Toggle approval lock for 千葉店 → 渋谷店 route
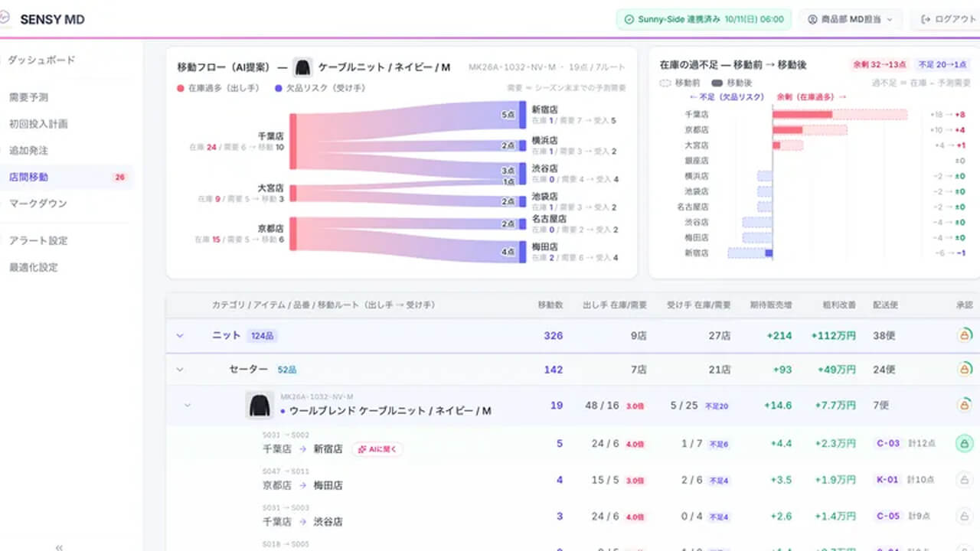 [x=964, y=517]
